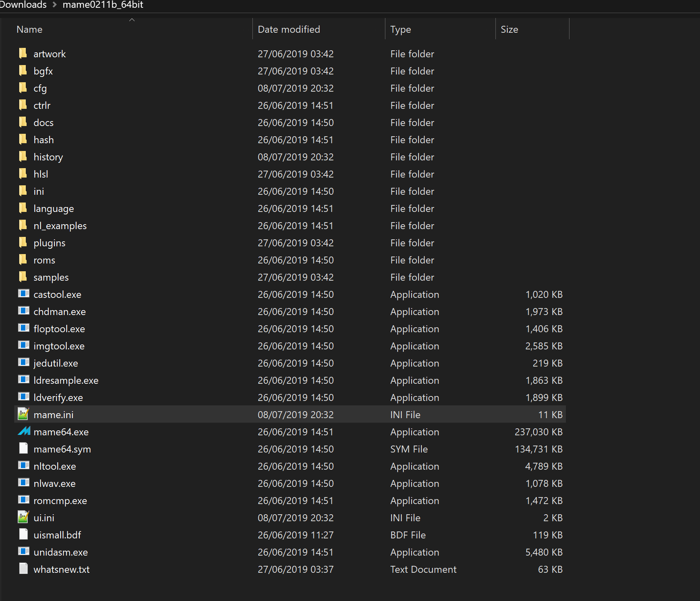This screenshot has width=700, height=601.
Task: Sort files by the Name column header
Action: click(29, 29)
